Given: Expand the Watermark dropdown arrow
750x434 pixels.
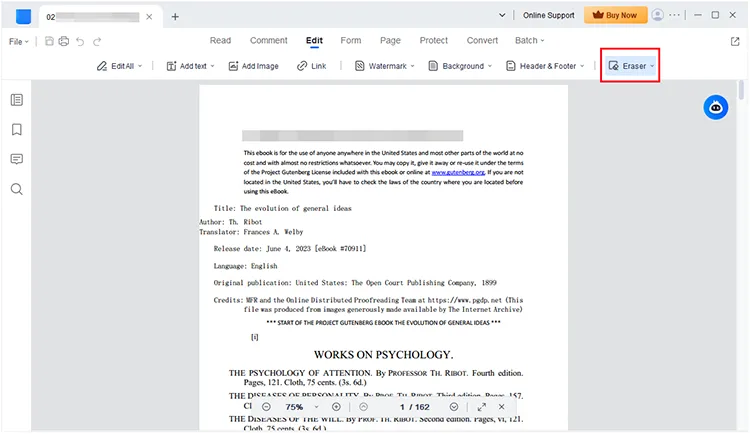Looking at the screenshot, I should [412, 66].
